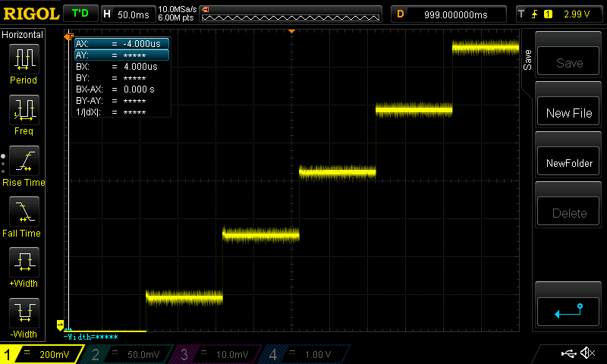
Task: Enable channel 2 at 50.0mV
Action: click(129, 355)
